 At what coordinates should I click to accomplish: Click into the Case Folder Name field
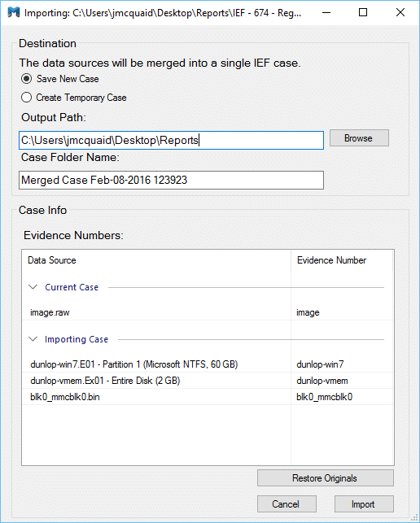pos(171,180)
